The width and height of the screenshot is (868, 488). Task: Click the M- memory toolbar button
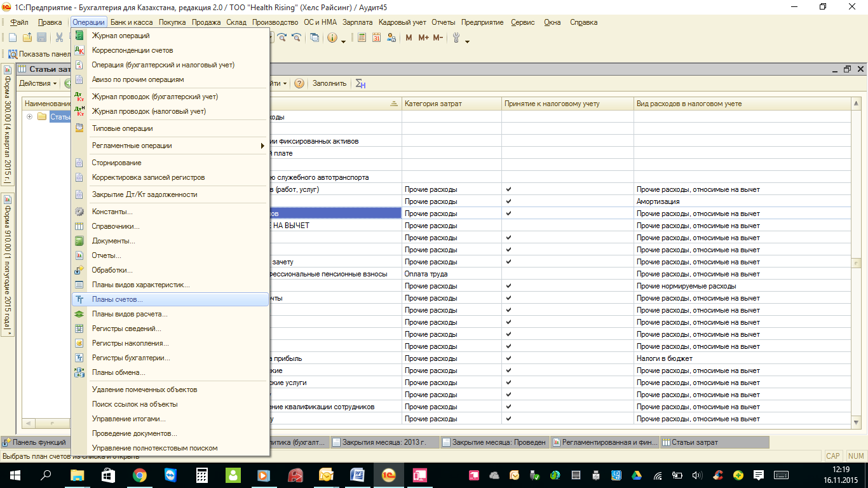click(x=438, y=37)
